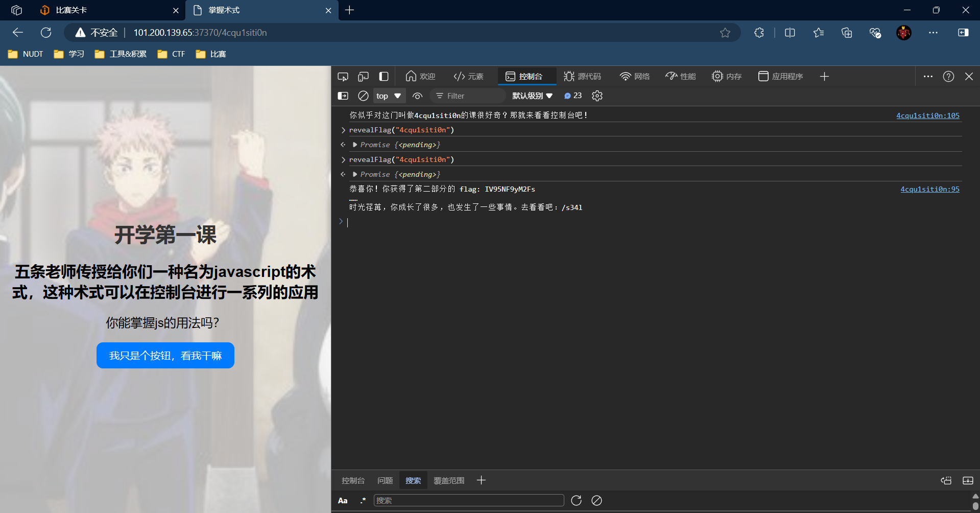The width and height of the screenshot is (980, 513).
Task: Open source link 4cqu1siti0n:105
Action: 927,115
